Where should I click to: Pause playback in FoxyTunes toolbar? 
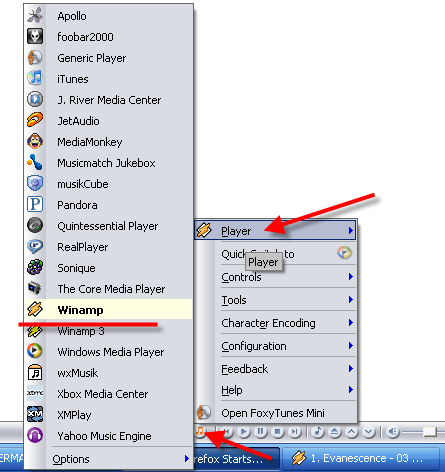261,432
